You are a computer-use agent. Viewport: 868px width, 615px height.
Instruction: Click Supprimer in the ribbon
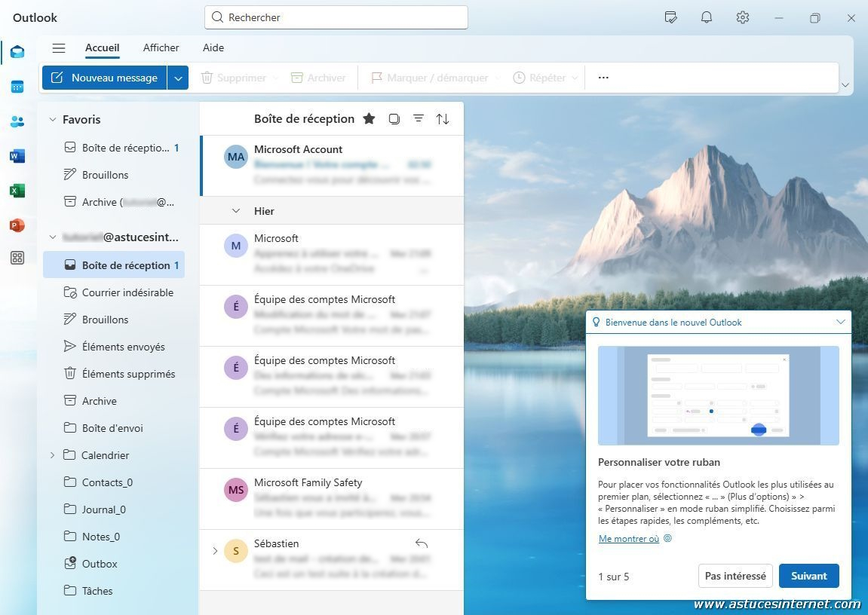point(233,78)
